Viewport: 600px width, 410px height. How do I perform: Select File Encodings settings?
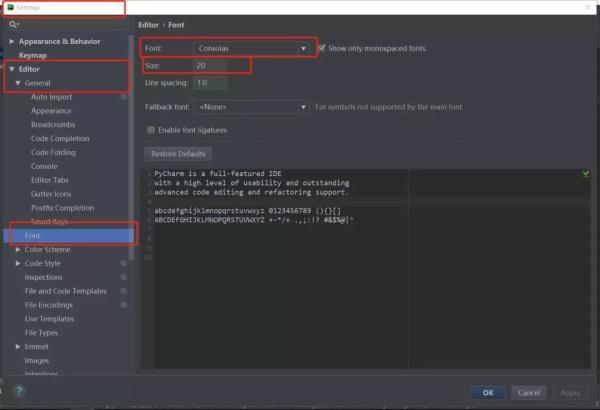click(x=49, y=305)
